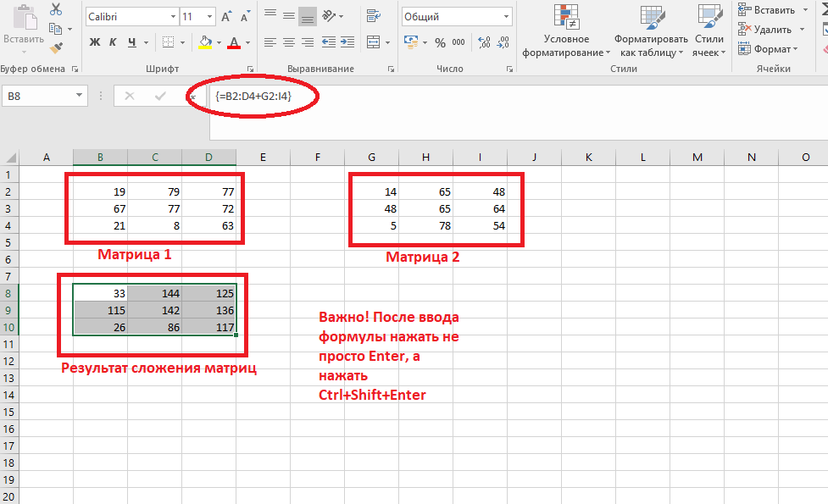Apply red font color A

pos(234,42)
